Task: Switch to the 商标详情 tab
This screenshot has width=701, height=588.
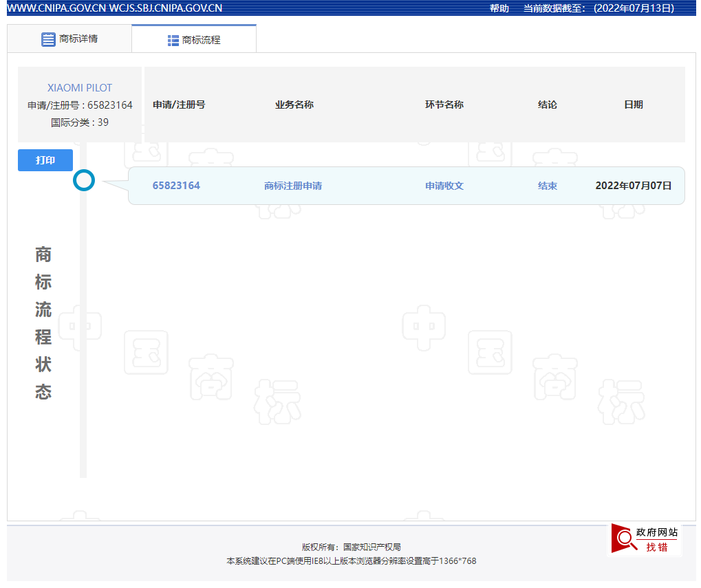Action: click(69, 39)
